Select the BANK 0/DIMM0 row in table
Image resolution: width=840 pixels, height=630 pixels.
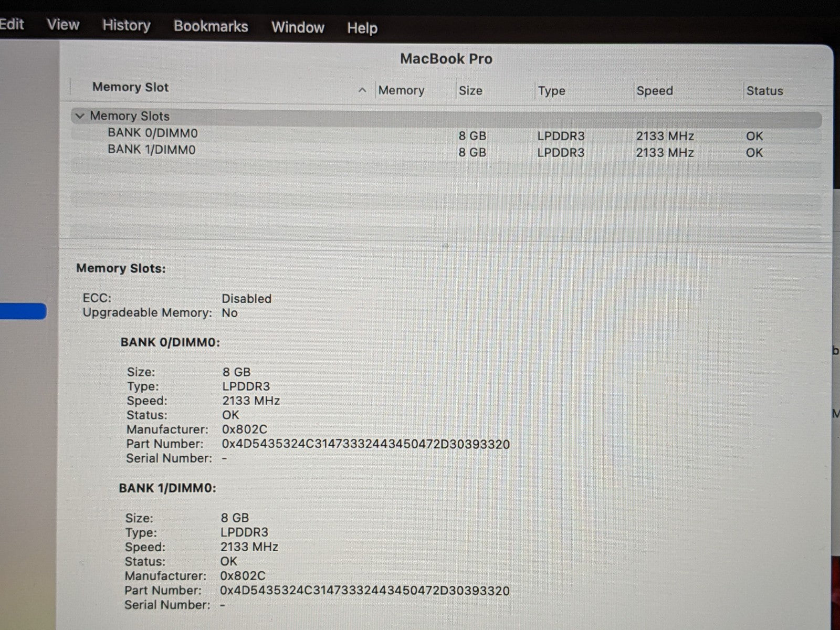coord(153,133)
